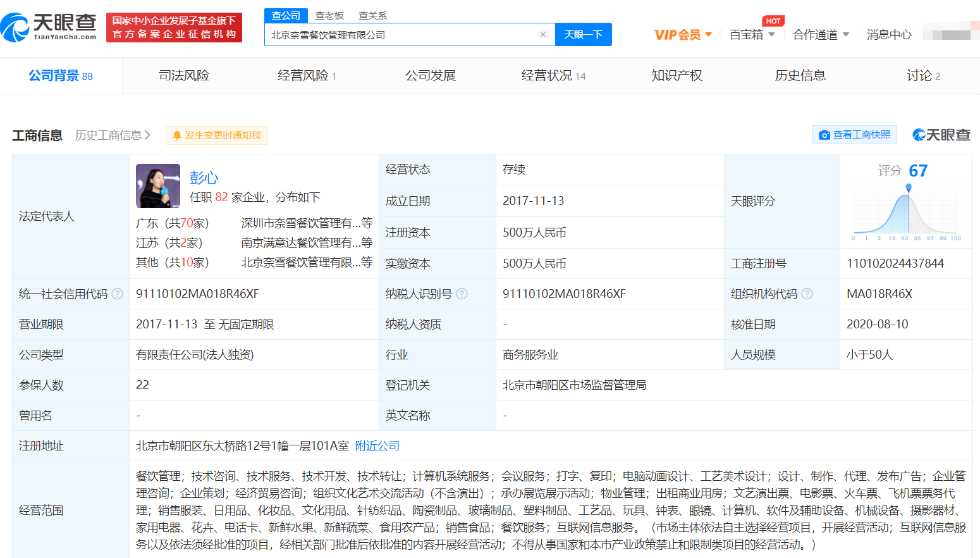The image size is (980, 558).
Task: Open the 百宝箱 dropdown menu
Action: 752,35
